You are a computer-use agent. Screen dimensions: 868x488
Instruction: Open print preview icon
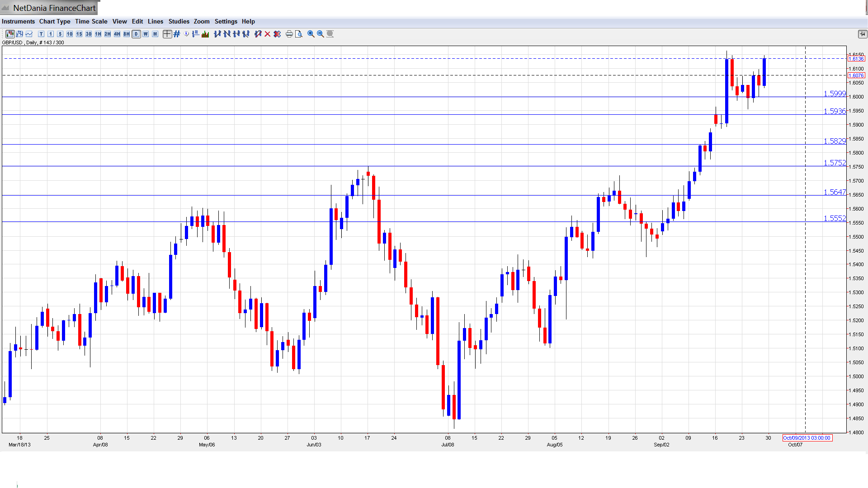[298, 34]
